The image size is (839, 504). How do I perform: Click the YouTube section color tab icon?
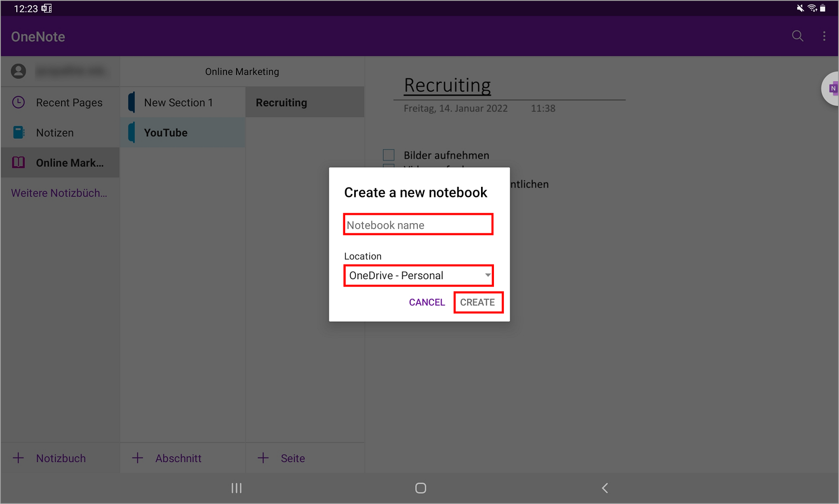click(131, 133)
